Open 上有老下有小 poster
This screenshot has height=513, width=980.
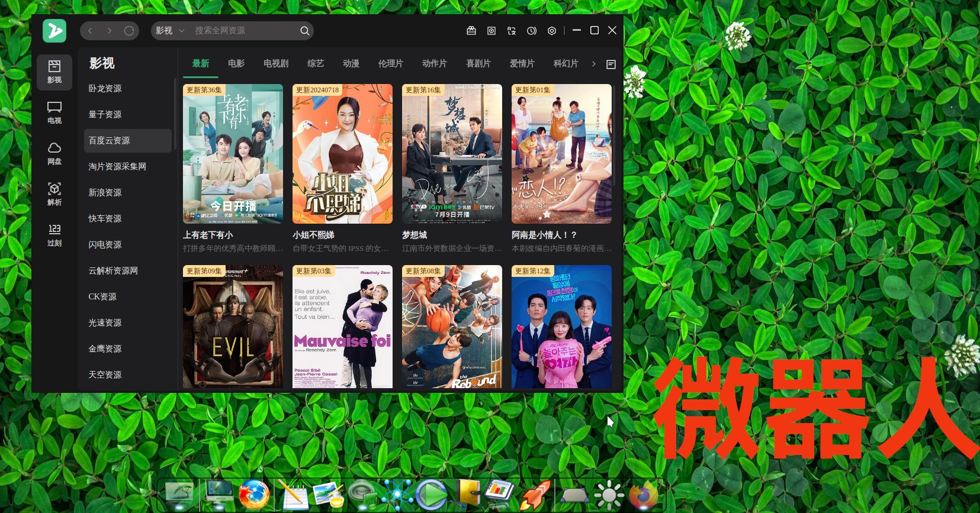233,154
